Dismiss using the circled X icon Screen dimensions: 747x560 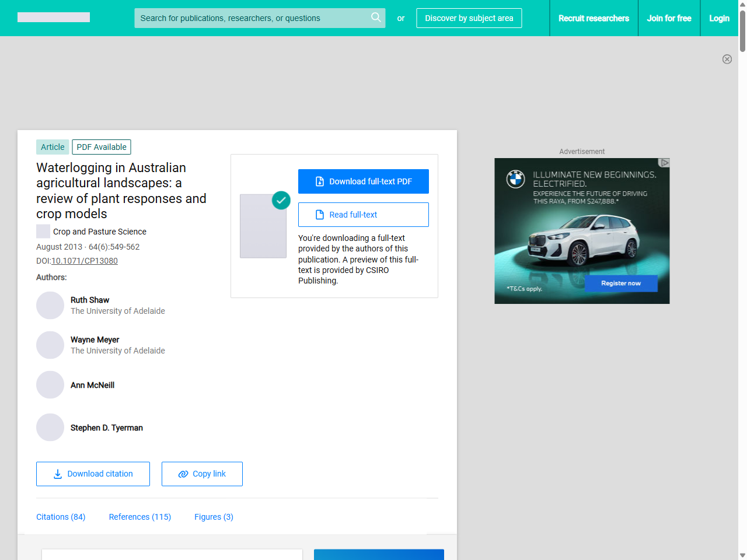click(727, 59)
